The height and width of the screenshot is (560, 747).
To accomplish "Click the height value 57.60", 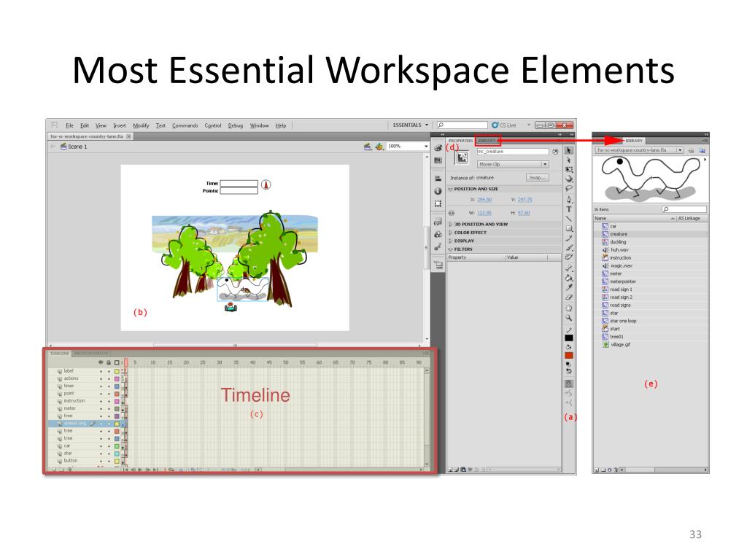I will [x=524, y=214].
